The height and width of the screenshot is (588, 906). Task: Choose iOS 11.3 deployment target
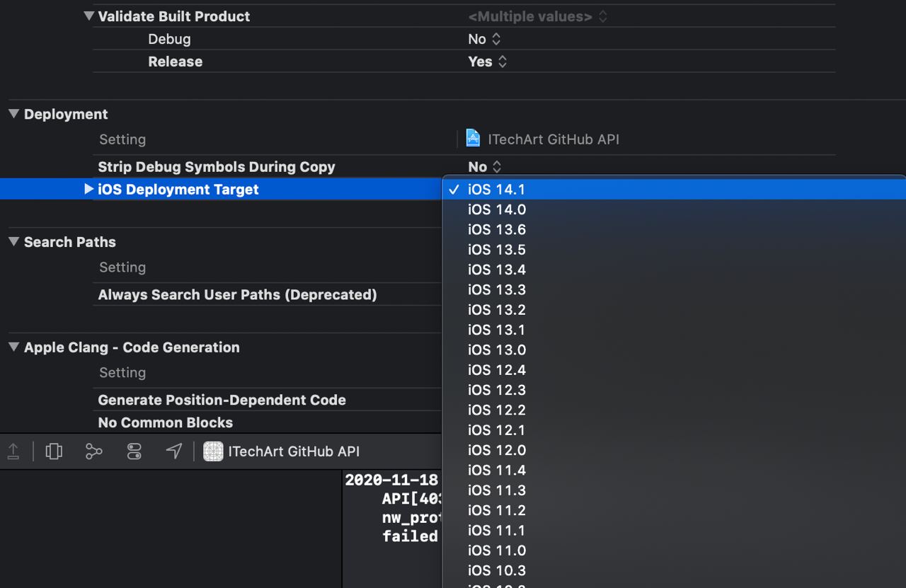(x=674, y=490)
